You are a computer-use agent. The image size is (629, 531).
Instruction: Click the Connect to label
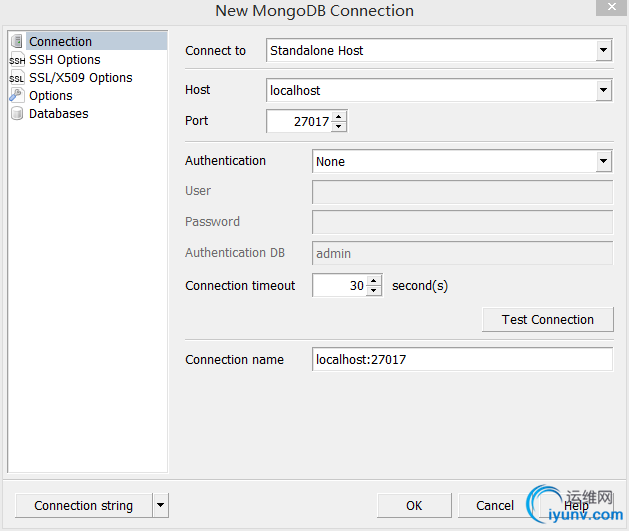point(215,51)
